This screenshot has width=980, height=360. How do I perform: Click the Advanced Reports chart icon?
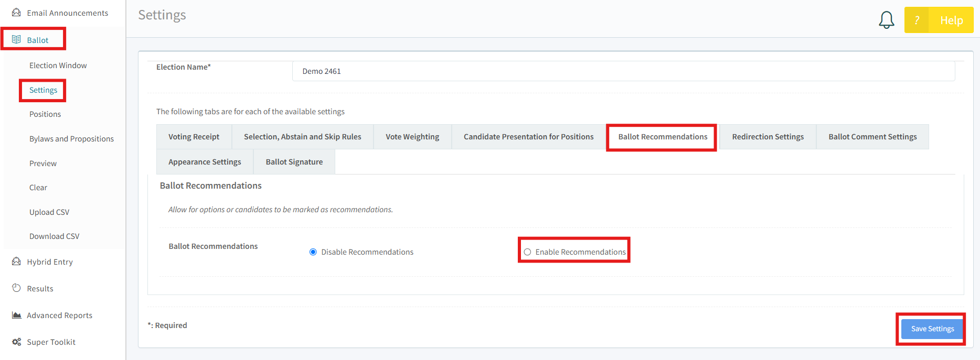pos(16,315)
